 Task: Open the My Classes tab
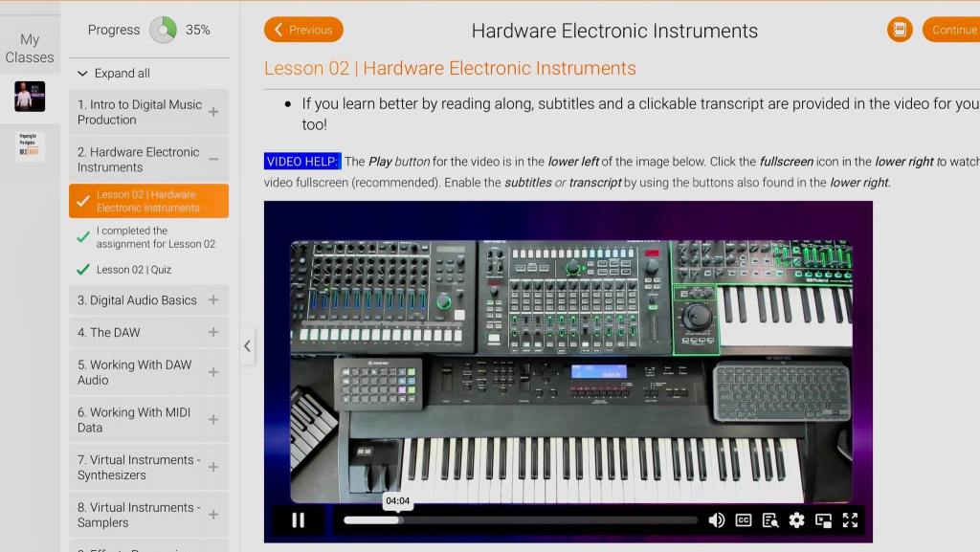30,48
